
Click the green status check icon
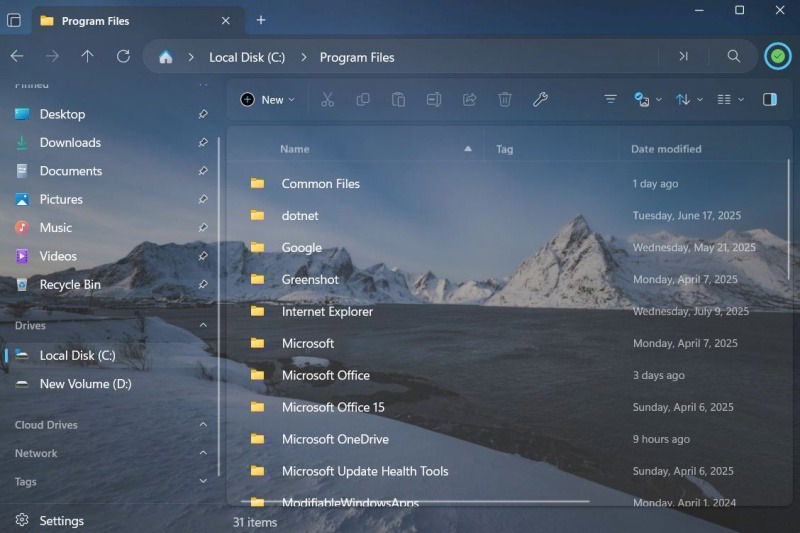tap(777, 57)
